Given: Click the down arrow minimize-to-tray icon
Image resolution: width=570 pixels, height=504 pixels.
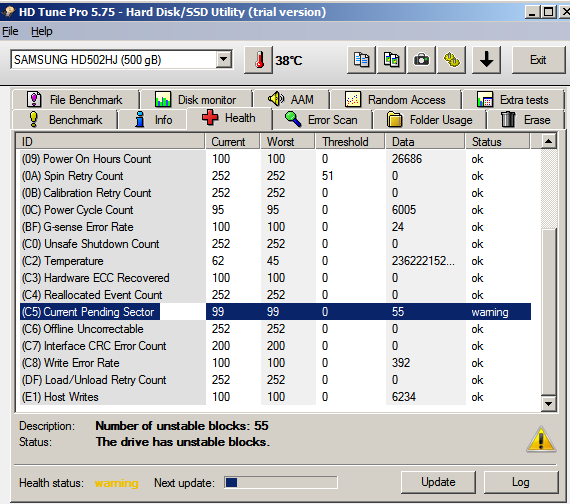Looking at the screenshot, I should point(486,60).
